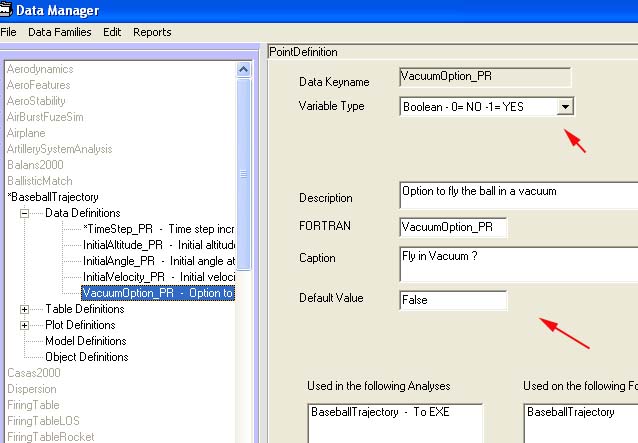Select the InitialAngle_PR definition

click(x=159, y=261)
